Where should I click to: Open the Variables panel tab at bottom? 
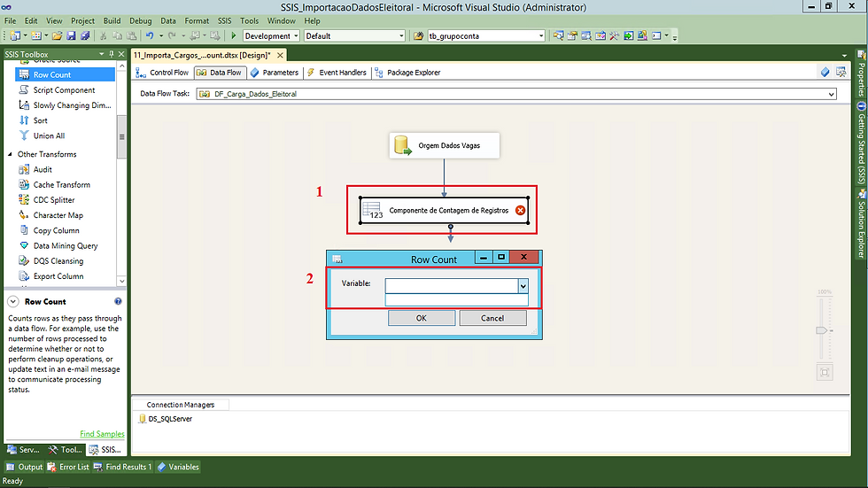point(178,467)
